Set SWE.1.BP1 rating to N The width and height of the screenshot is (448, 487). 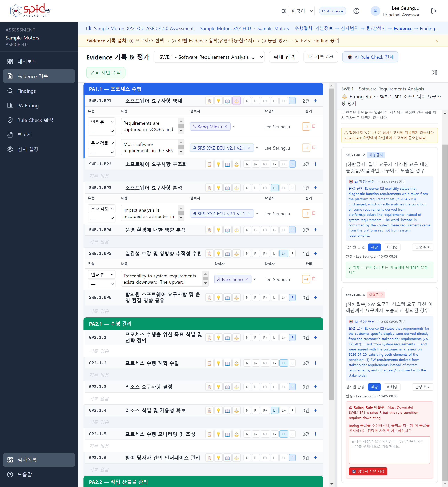coord(247,101)
